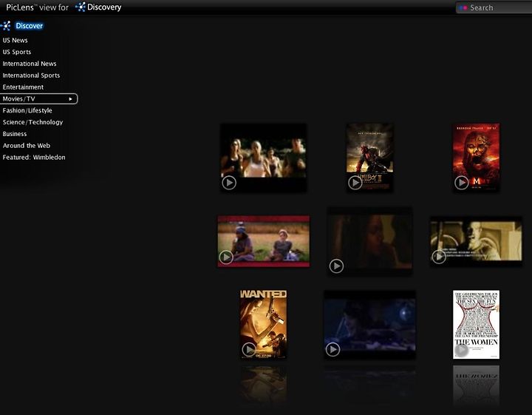Open the US News category
Viewport: 532px width, 415px height.
pyautogui.click(x=15, y=40)
